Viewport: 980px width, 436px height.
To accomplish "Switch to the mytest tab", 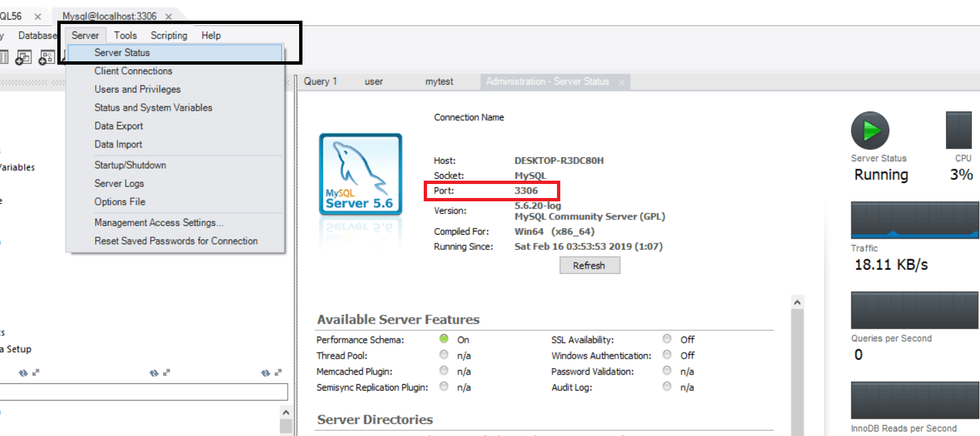I will coord(439,81).
